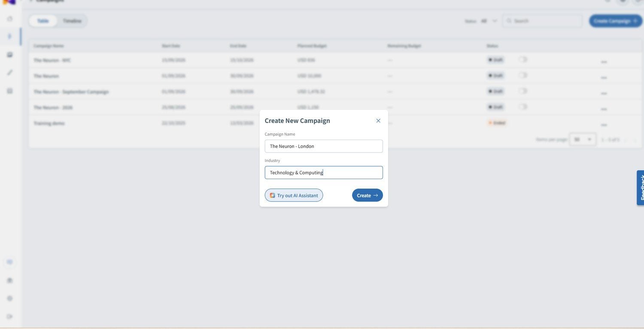Click the Status column header

pyautogui.click(x=492, y=46)
